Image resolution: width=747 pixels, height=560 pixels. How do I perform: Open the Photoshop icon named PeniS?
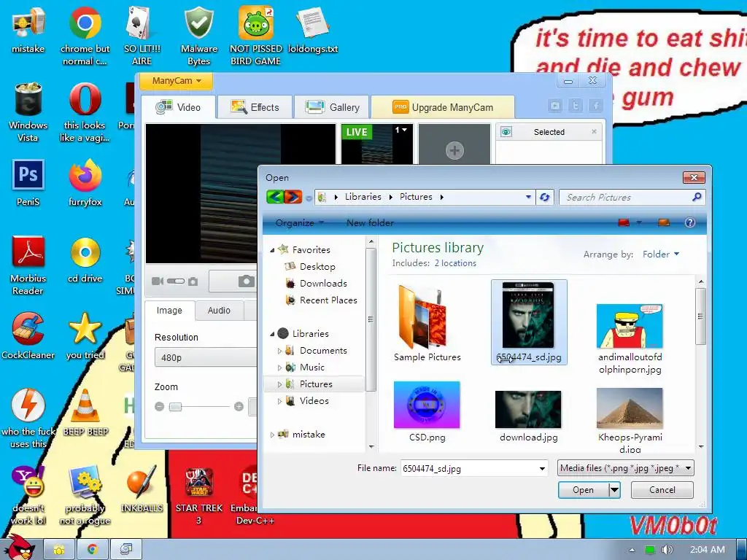(x=28, y=183)
